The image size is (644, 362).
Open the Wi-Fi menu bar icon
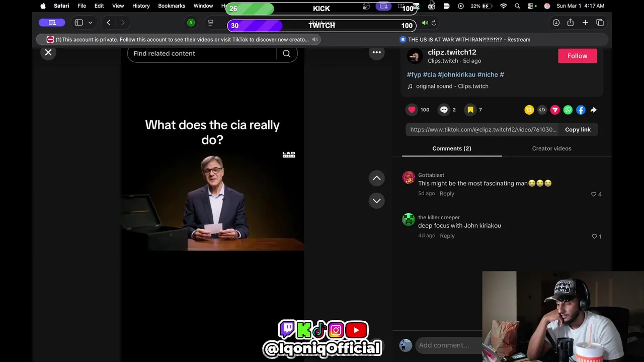[x=504, y=6]
